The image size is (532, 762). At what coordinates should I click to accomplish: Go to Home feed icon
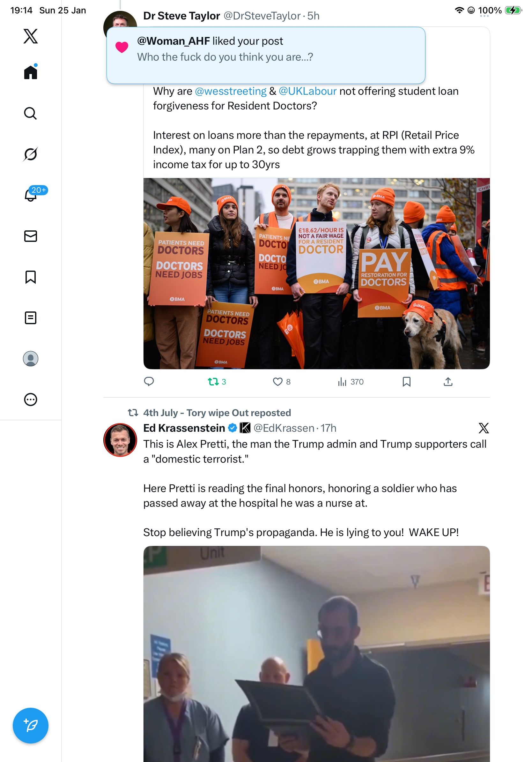(x=31, y=72)
